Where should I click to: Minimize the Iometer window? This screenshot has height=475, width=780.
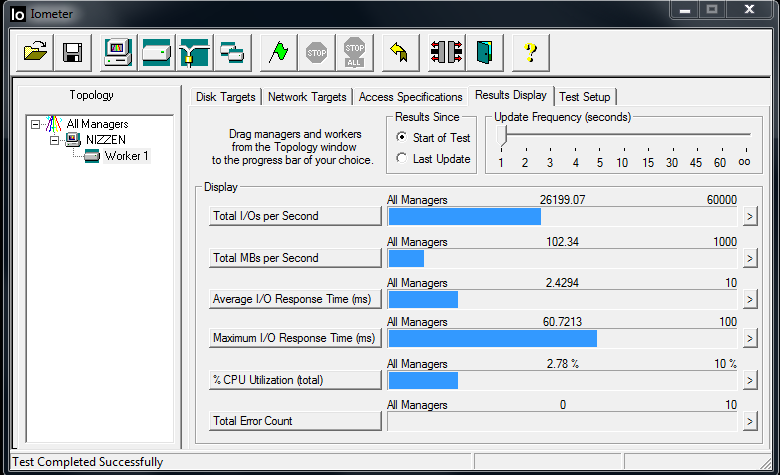pos(685,9)
